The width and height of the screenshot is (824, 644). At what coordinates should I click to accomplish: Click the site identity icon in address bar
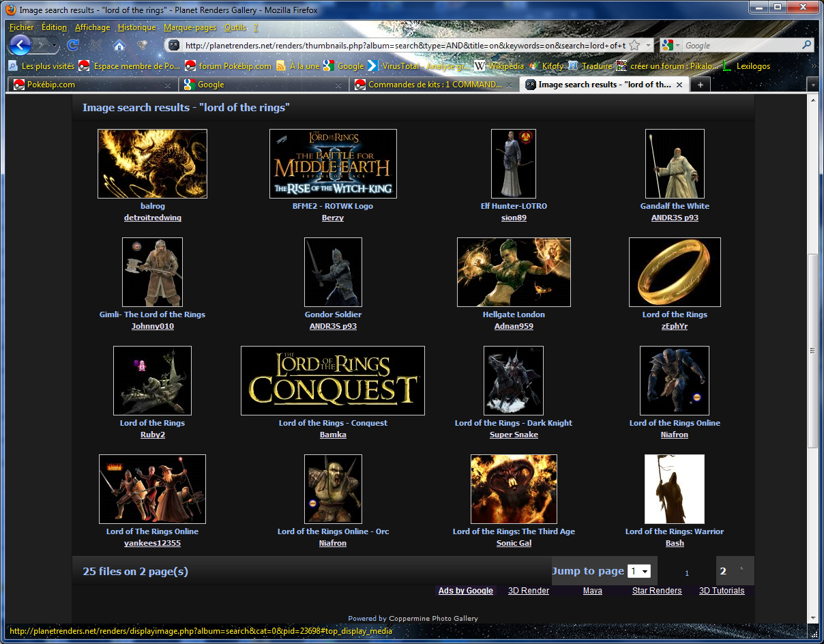click(x=173, y=45)
